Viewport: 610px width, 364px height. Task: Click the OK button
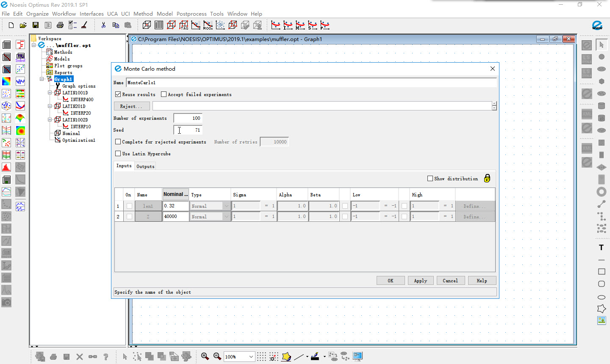[391, 281]
